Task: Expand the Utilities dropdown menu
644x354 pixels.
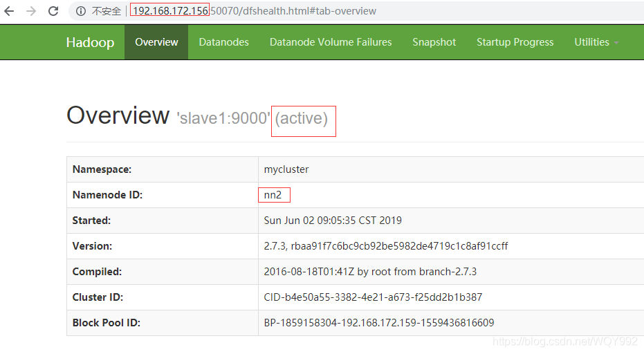Action: tap(596, 42)
